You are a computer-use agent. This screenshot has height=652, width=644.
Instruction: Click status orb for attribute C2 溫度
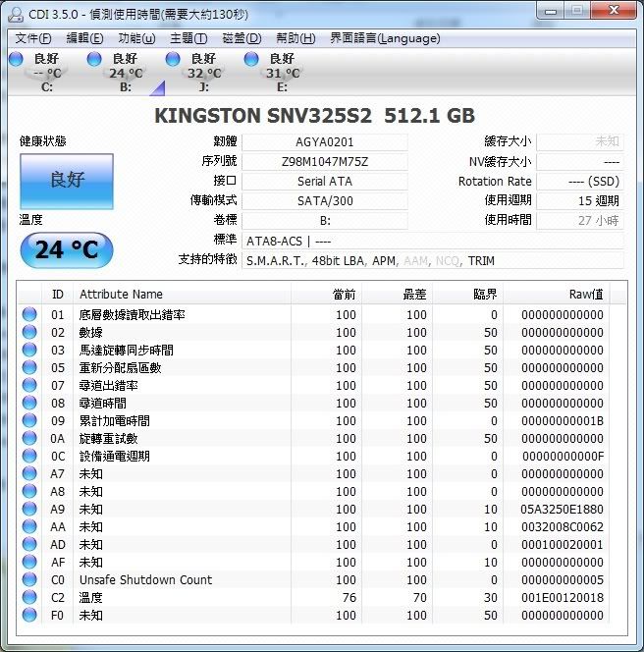tap(29, 597)
